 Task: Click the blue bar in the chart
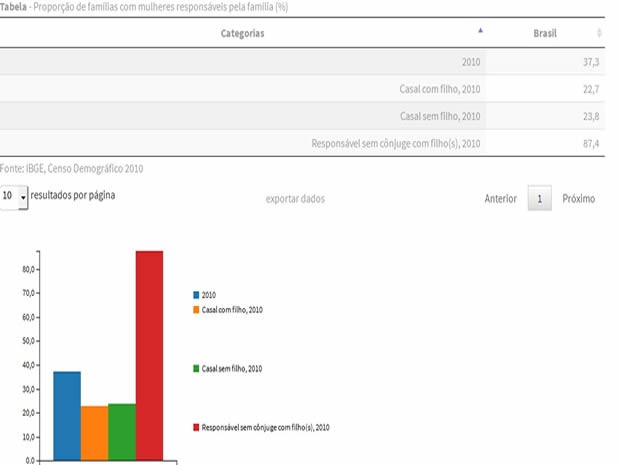coord(67,415)
